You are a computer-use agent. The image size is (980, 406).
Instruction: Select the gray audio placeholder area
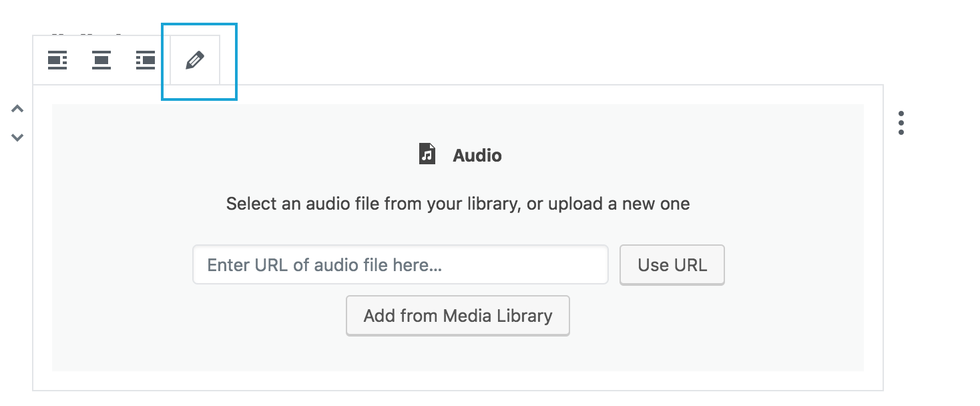458,238
